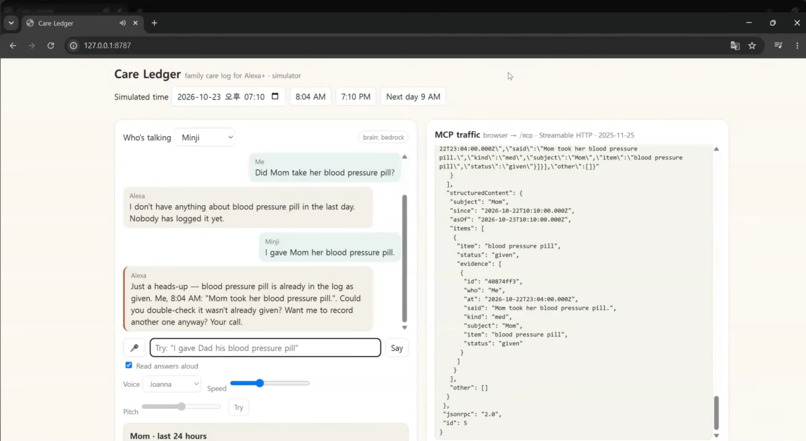Screen dimensions: 806x441
Task: Go forward in browser history
Action: (x=31, y=45)
